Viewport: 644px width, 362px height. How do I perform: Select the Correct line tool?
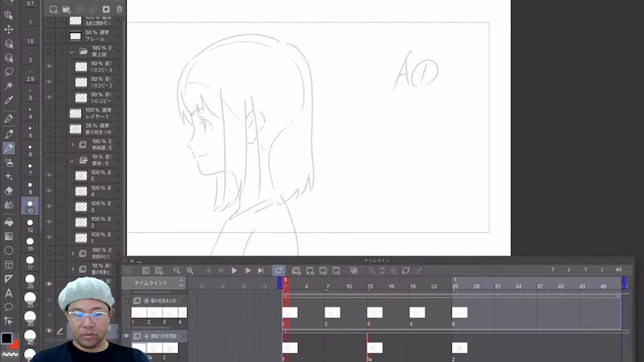(9, 321)
